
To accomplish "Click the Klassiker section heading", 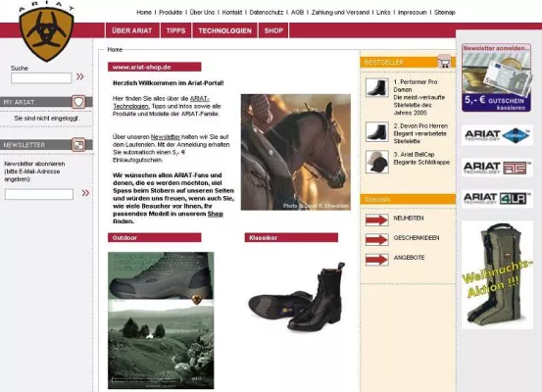I will pos(291,237).
